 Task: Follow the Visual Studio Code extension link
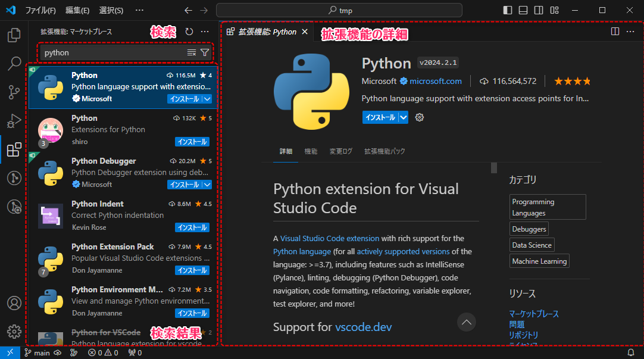coord(329,238)
